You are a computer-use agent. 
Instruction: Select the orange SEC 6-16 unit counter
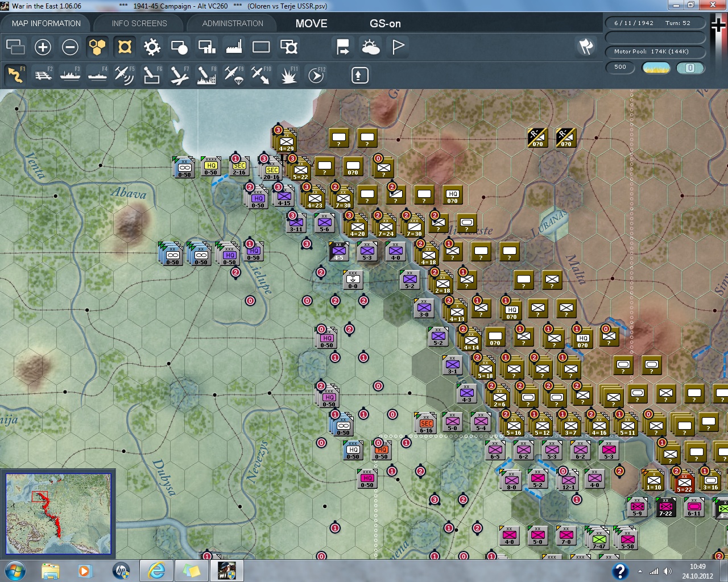[x=426, y=424]
